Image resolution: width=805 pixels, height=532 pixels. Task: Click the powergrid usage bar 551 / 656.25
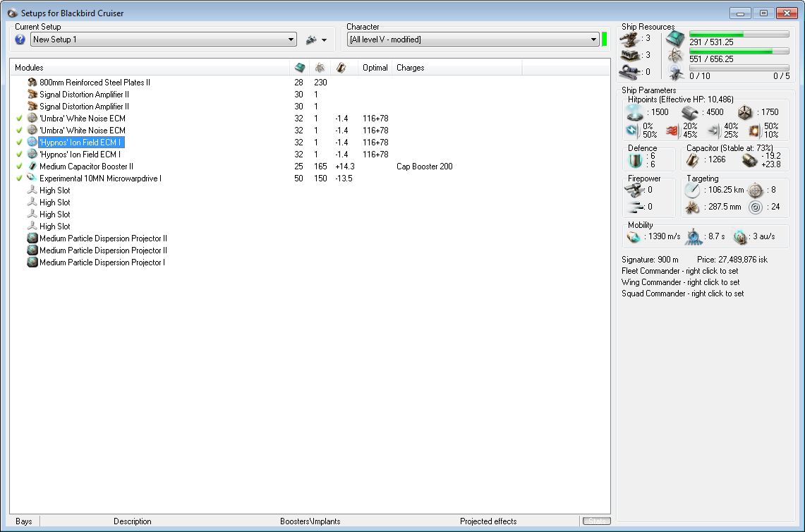[739, 52]
